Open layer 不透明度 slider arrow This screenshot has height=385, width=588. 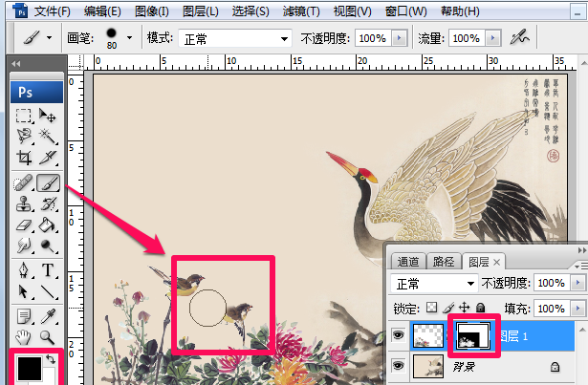pos(577,283)
